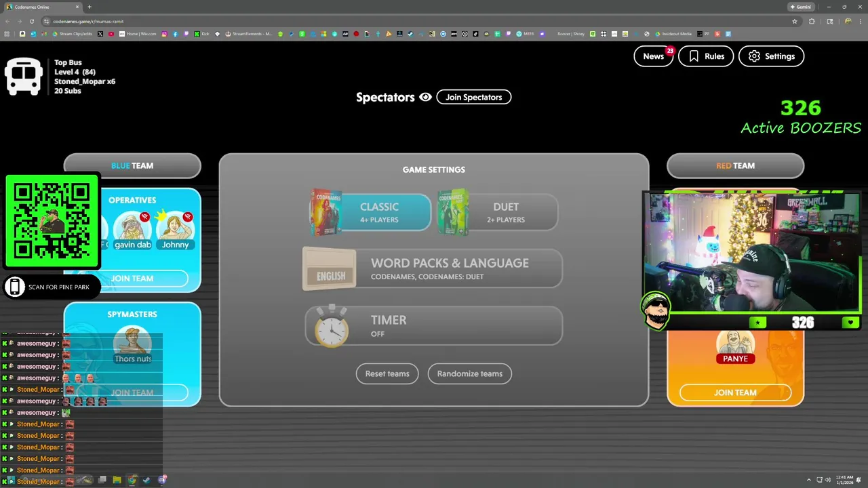Select the Duet 2+ players mode
Viewport: 868px width, 488px height.
(x=498, y=212)
